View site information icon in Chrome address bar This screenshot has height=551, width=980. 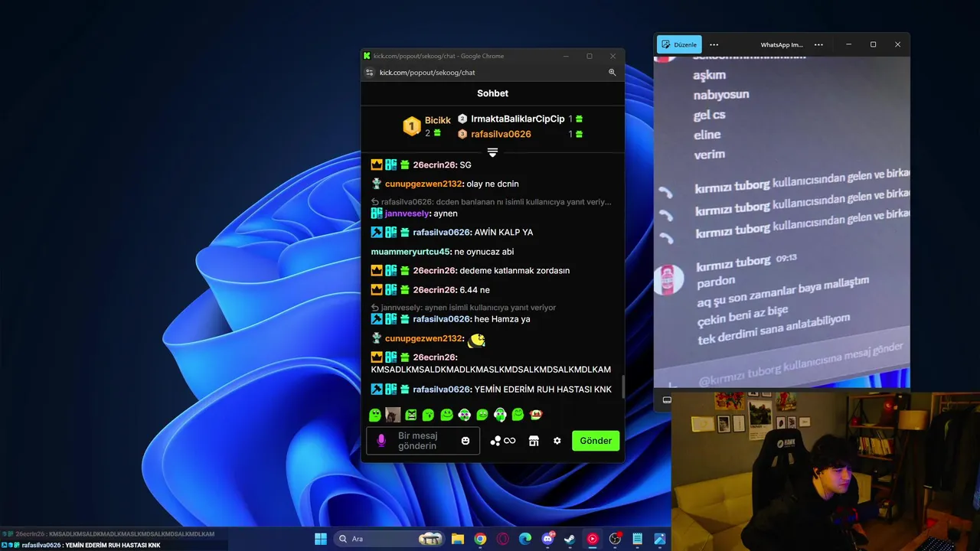coord(369,73)
